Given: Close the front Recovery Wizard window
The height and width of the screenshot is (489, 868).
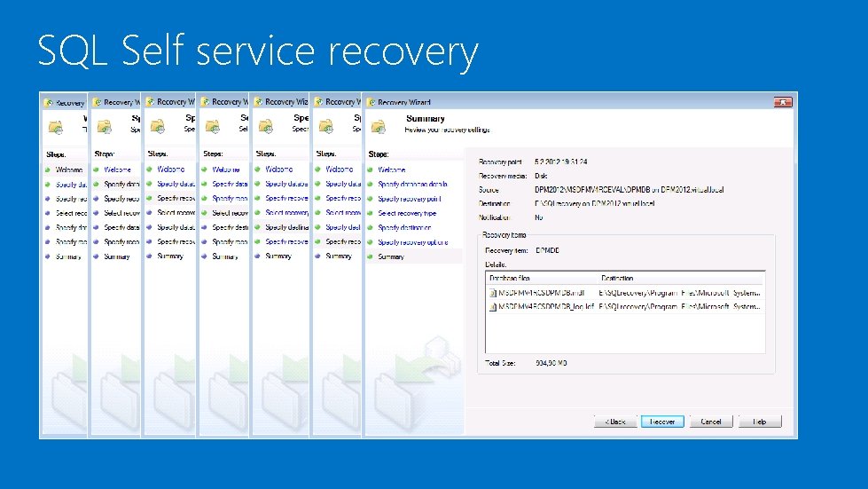Looking at the screenshot, I should pos(783,102).
